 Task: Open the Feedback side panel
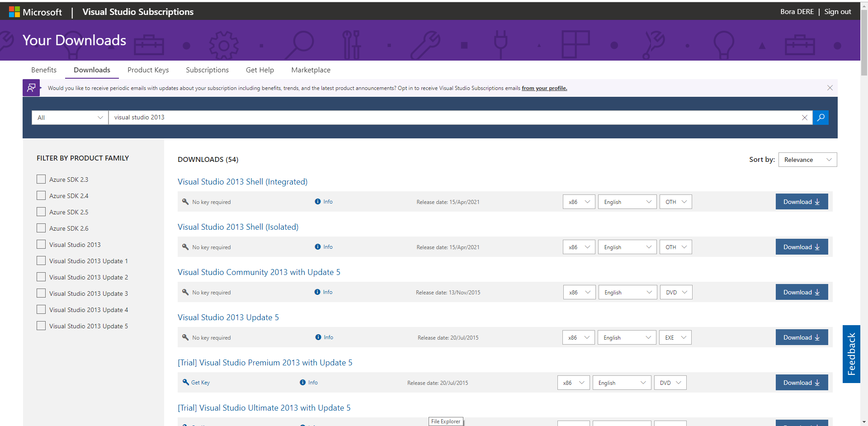[x=851, y=354]
